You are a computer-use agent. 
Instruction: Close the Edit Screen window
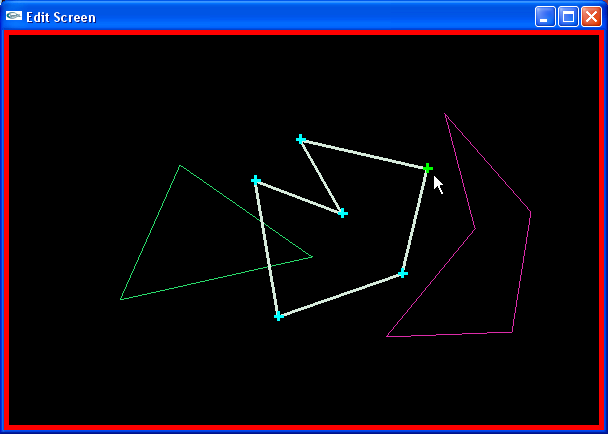(x=591, y=16)
